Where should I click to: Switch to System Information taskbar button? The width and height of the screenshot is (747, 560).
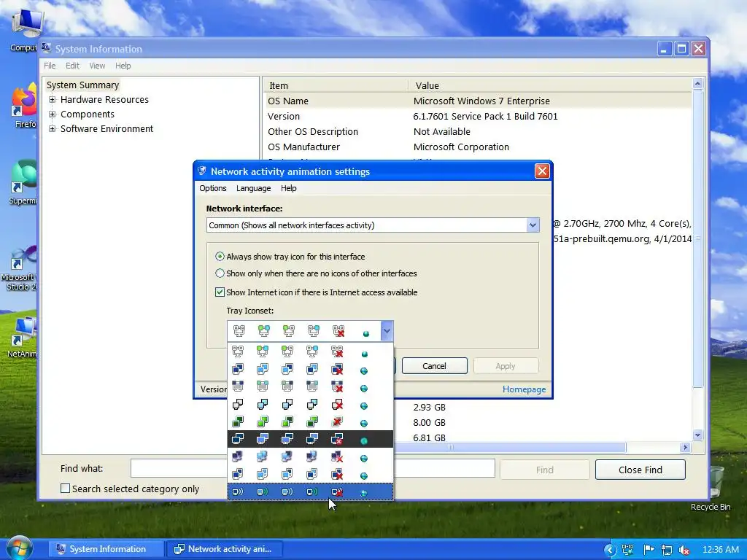pos(106,549)
